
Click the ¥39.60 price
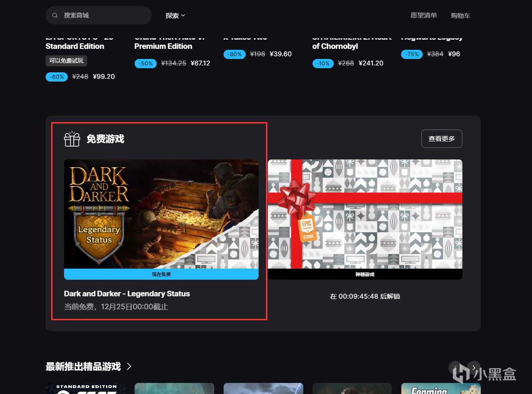point(281,54)
